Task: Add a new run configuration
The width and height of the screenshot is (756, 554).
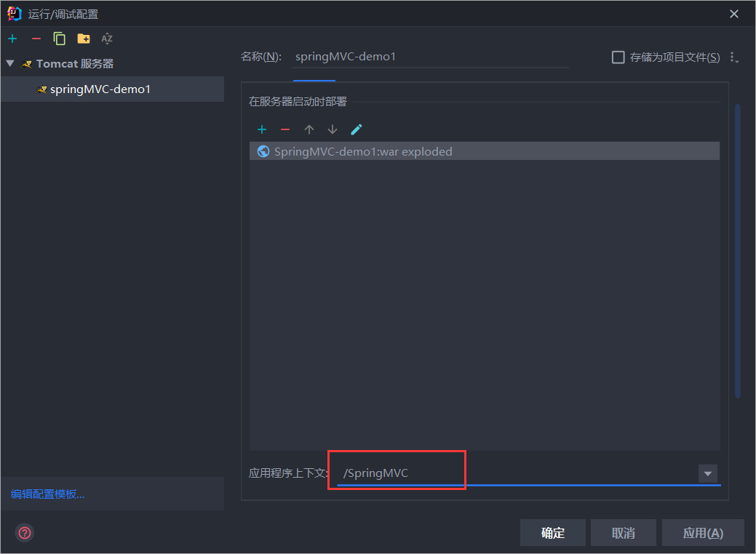Action: pyautogui.click(x=12, y=39)
